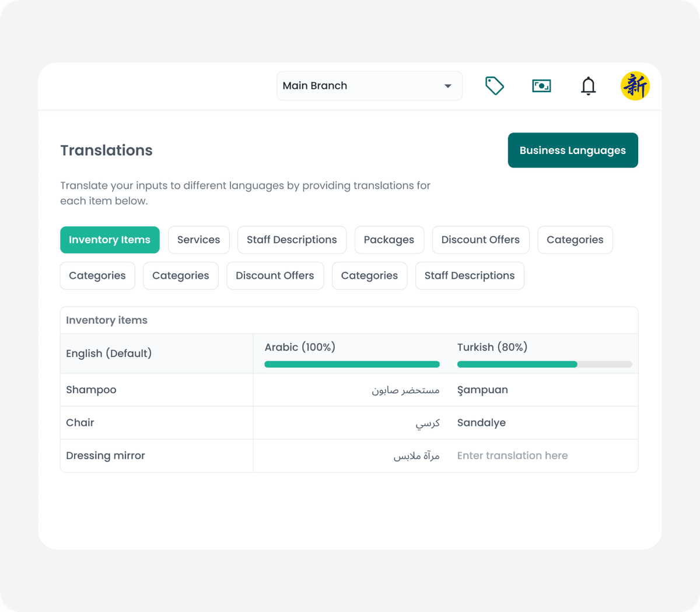Click the payments cash icon in the header

pyautogui.click(x=541, y=85)
